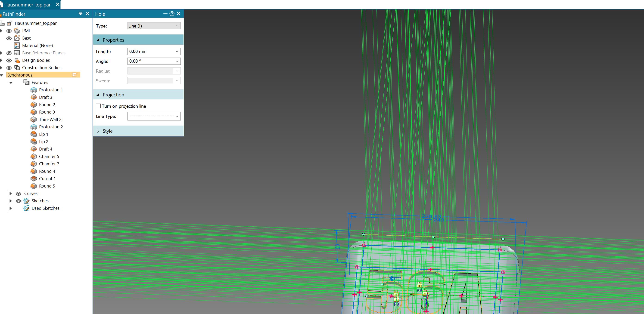Click the Synchronous mode checkmark icon
The image size is (644, 314).
pyautogui.click(x=75, y=75)
